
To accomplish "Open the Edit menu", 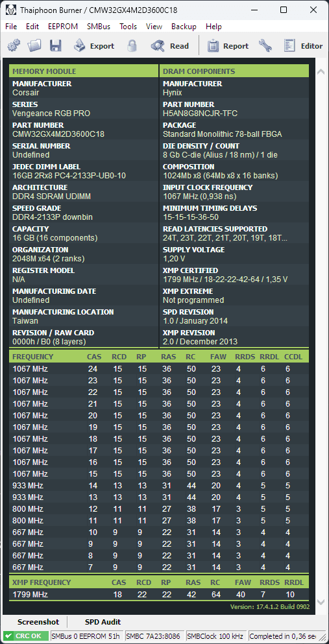I will point(32,27).
